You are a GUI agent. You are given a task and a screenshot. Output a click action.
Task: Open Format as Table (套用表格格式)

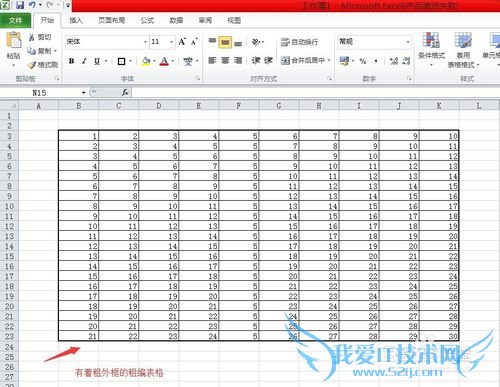pyautogui.click(x=463, y=50)
